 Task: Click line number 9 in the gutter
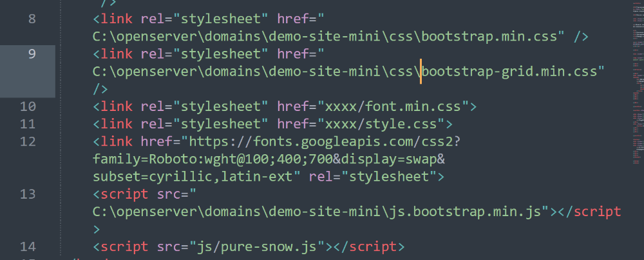(x=32, y=54)
